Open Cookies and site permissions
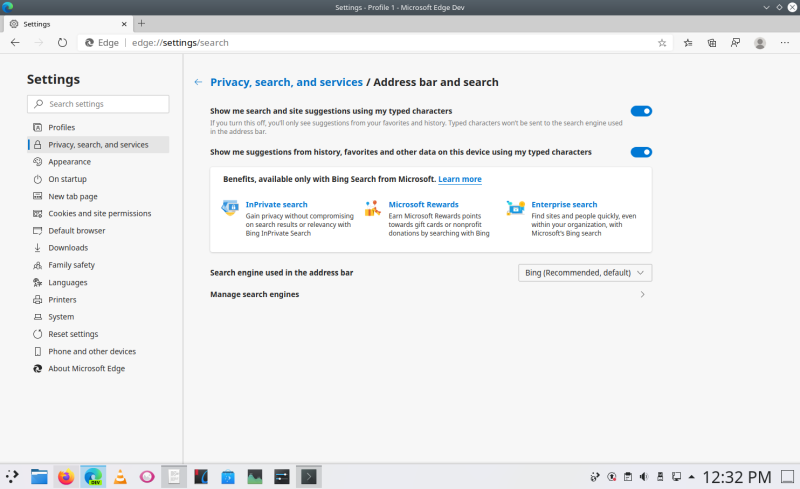 (98, 213)
